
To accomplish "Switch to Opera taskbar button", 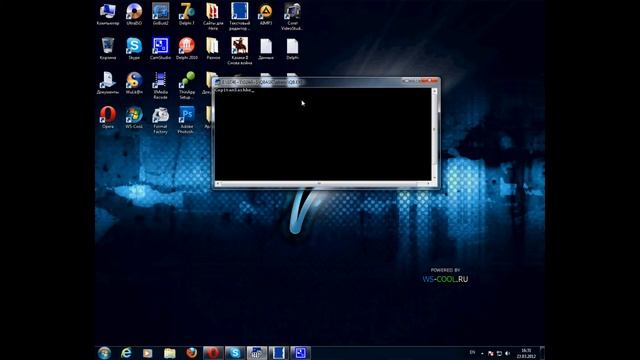I will (x=213, y=353).
